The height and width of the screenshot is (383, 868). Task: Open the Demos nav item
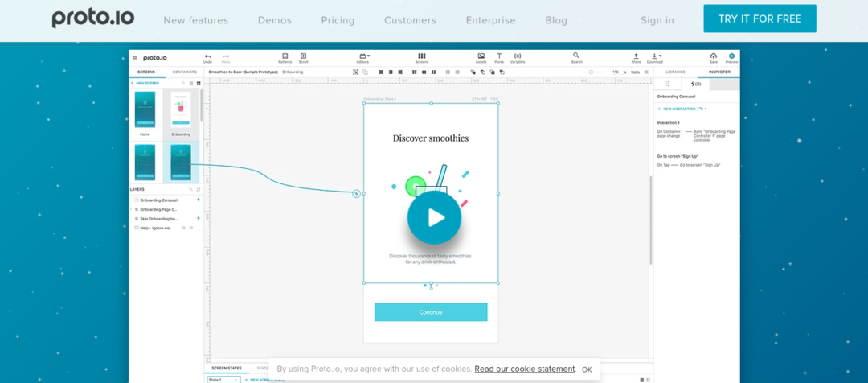pos(275,20)
